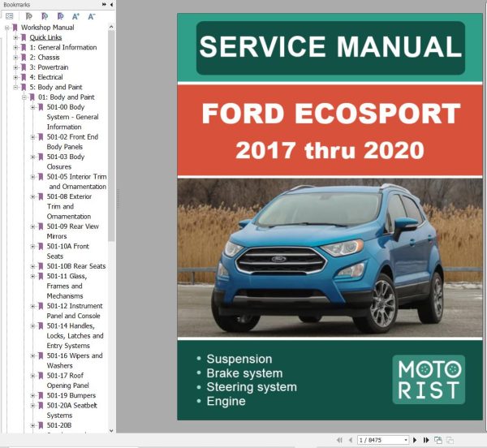Open 501-20A Seatbelt Systems bookmark

point(72,411)
